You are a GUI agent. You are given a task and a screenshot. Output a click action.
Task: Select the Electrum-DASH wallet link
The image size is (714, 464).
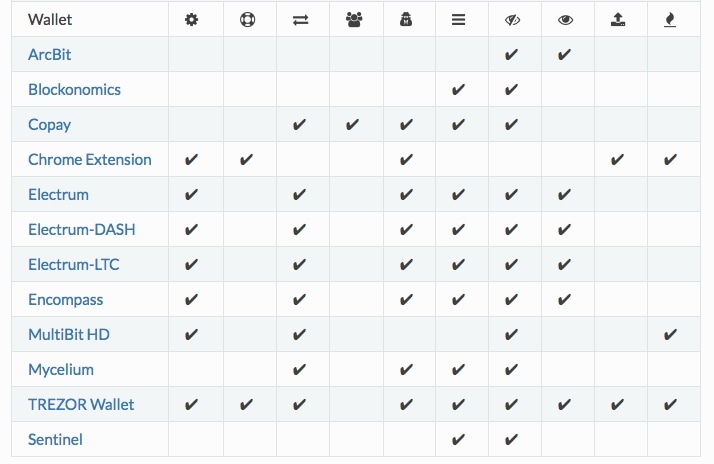[82, 229]
